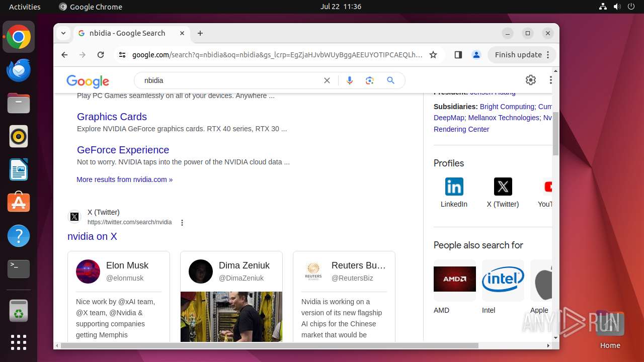
Task: Open Trash from the dock
Action: click(19, 311)
